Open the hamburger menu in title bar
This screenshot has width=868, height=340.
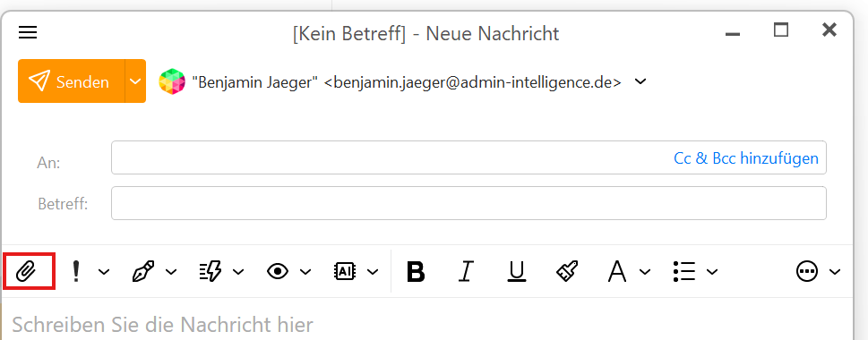28,32
